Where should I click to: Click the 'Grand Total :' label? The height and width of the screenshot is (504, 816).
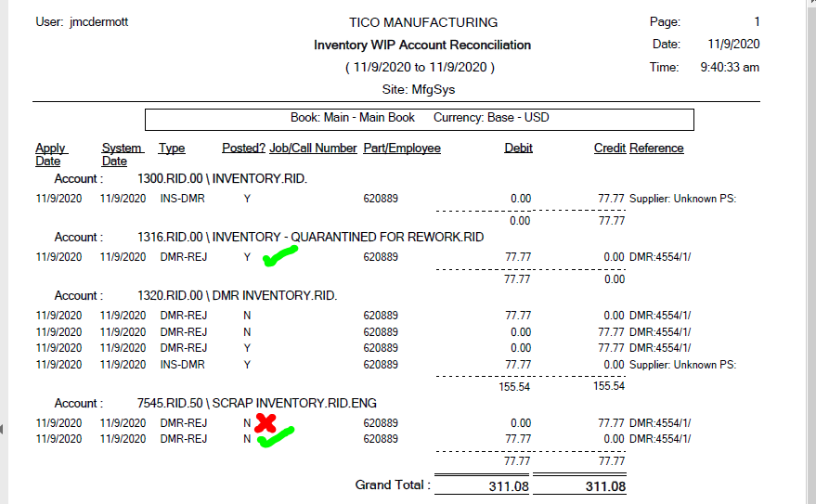click(393, 485)
